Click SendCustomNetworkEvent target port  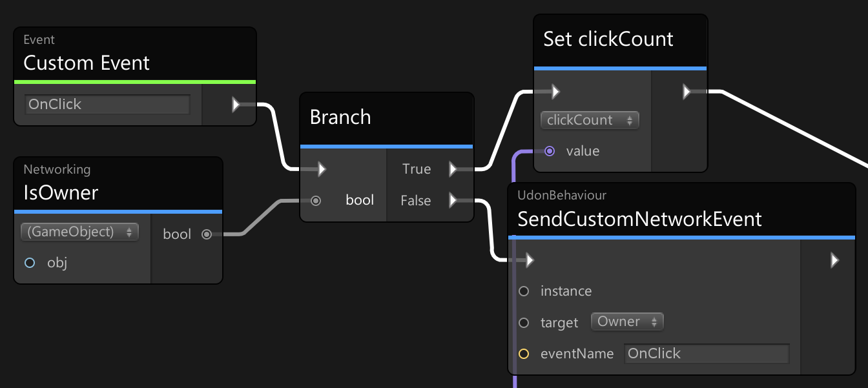pyautogui.click(x=524, y=322)
